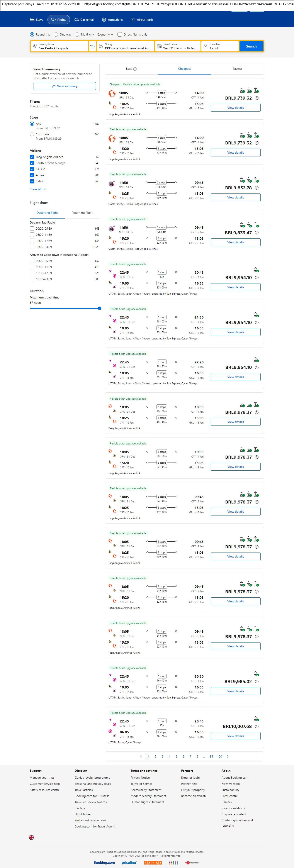The width and height of the screenshot is (294, 868).
Task: Select the One way radio button
Action: click(x=56, y=34)
